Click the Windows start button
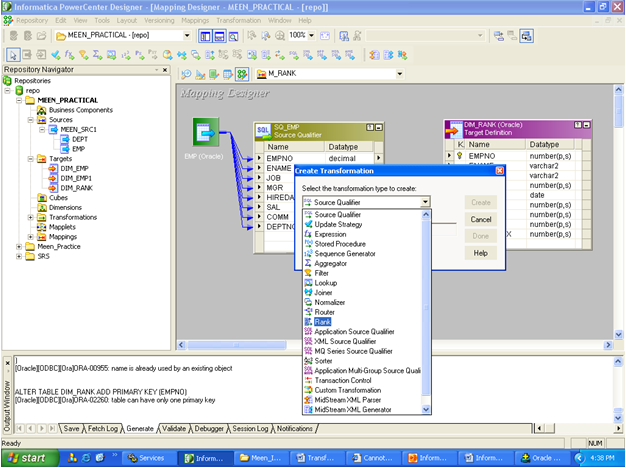This screenshot has height=468, width=626. point(30,458)
